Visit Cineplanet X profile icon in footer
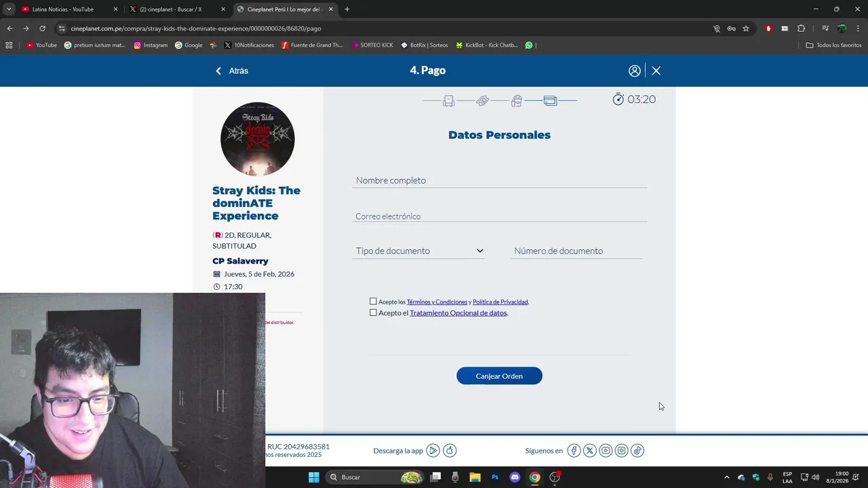This screenshot has width=868, height=488. click(590, 451)
